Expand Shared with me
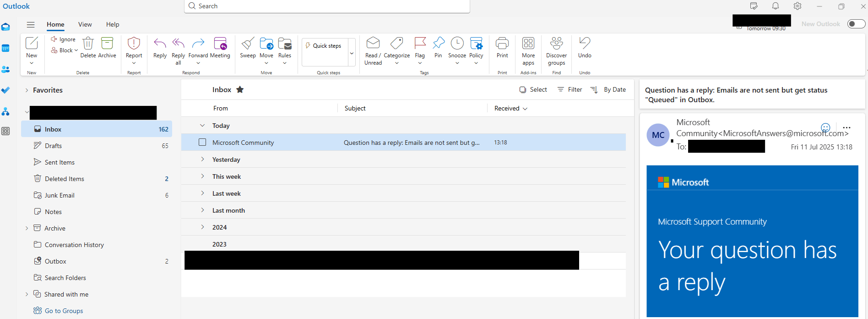Screen dimensions: 868x319 coord(27,294)
